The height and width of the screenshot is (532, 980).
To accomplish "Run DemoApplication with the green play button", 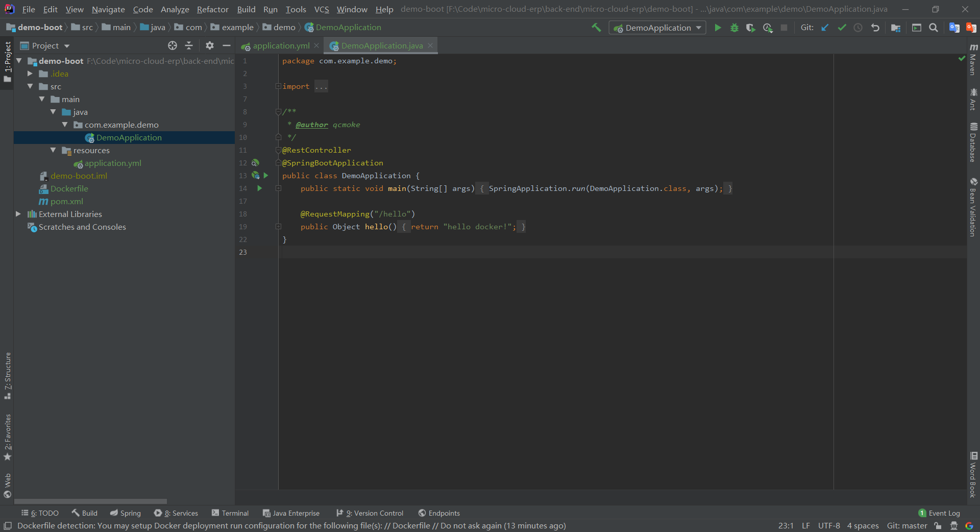I will point(718,28).
